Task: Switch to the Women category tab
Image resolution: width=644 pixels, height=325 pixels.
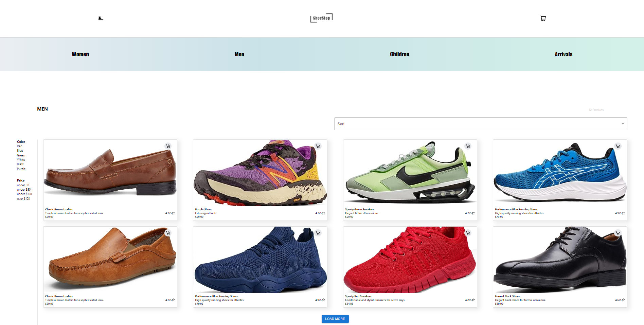Action: 80,54
